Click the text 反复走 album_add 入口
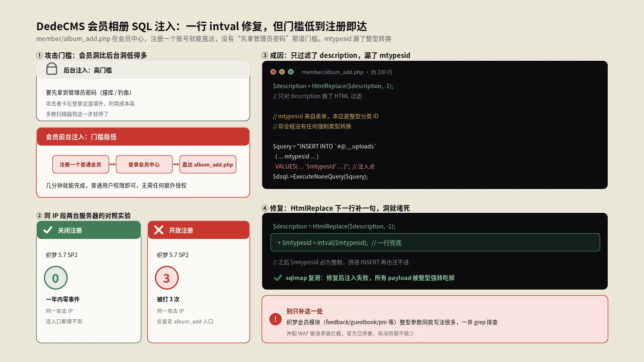This screenshot has height=362, width=644. (185, 321)
